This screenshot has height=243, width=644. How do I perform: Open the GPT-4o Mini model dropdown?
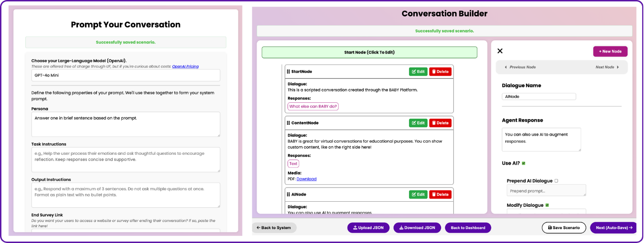[x=125, y=75]
